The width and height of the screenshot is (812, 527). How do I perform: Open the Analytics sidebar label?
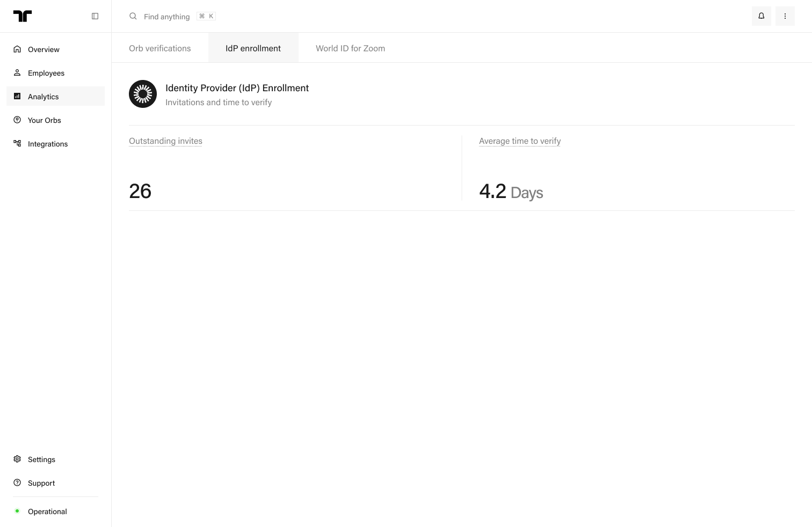click(x=44, y=97)
